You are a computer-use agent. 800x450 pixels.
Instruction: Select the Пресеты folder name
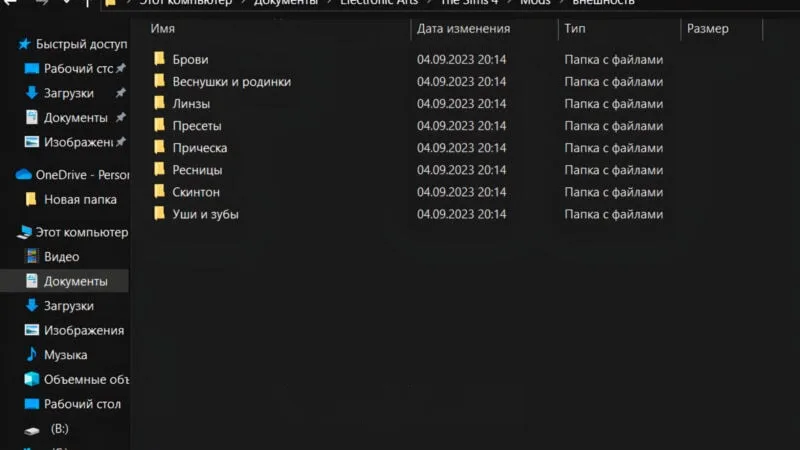point(196,126)
